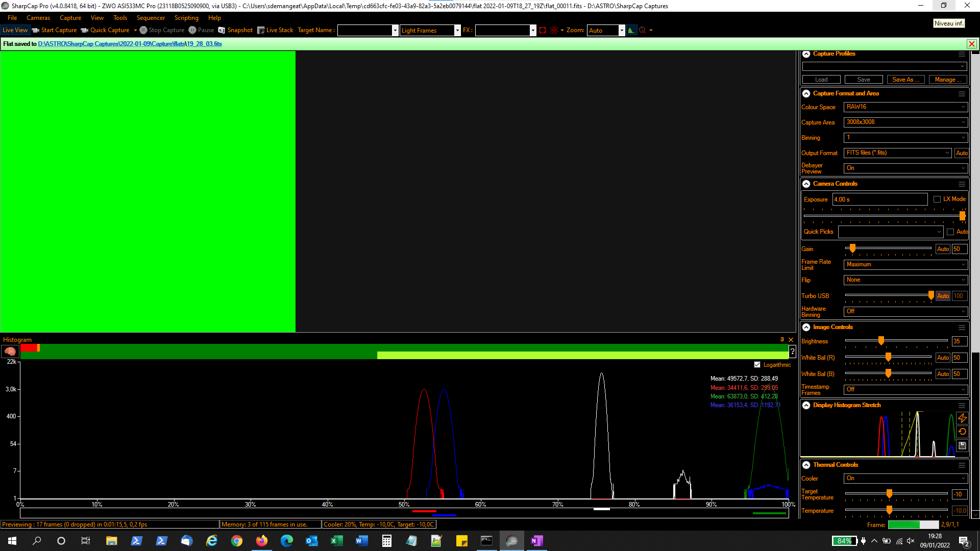The width and height of the screenshot is (980, 551).
Task: Open the Sequencer menu
Action: point(151,18)
